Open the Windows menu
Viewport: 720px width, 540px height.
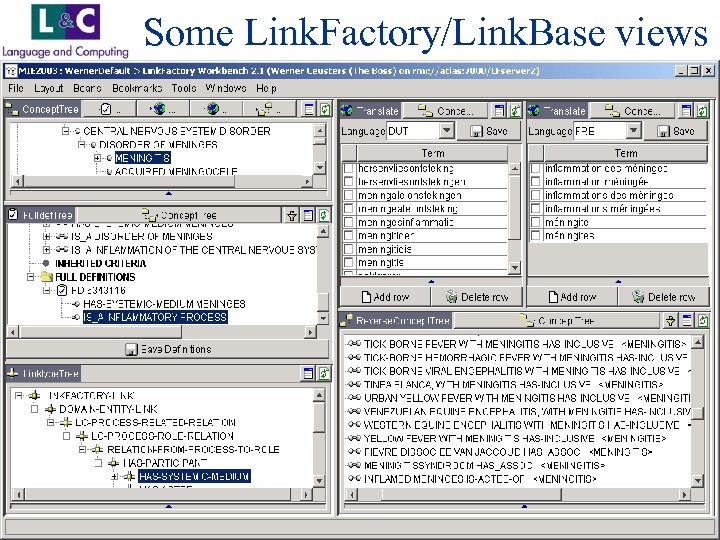(x=226, y=88)
